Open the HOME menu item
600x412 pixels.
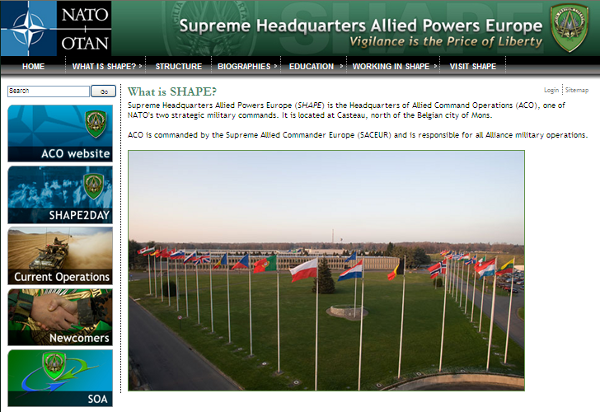pos(33,66)
